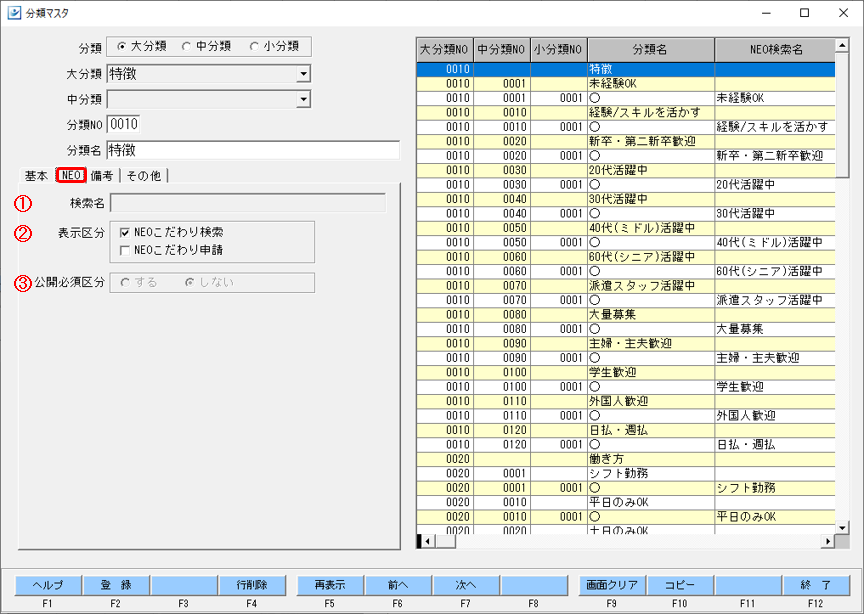The height and width of the screenshot is (614, 864).
Task: Select the 中分類 radio button
Action: click(x=186, y=47)
